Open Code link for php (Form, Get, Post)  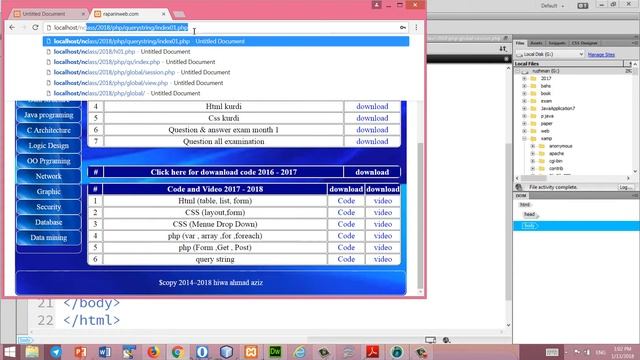[x=346, y=248]
